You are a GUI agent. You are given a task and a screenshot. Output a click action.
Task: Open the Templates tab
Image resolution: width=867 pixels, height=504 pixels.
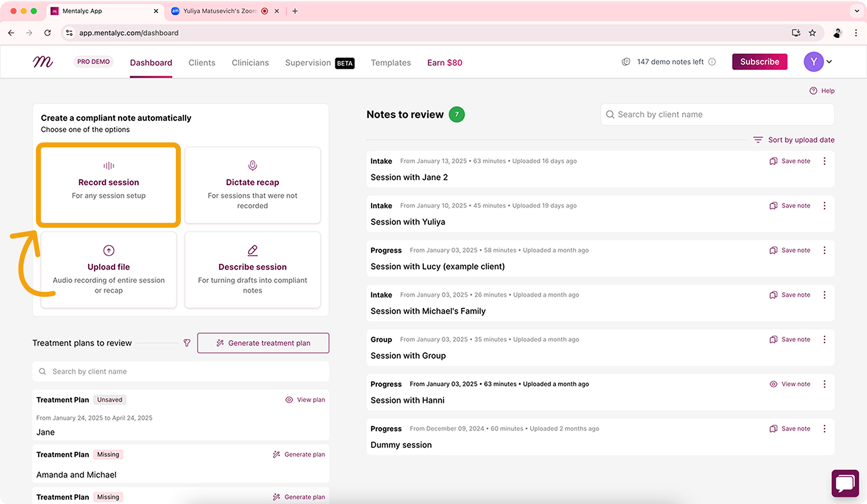tap(390, 62)
